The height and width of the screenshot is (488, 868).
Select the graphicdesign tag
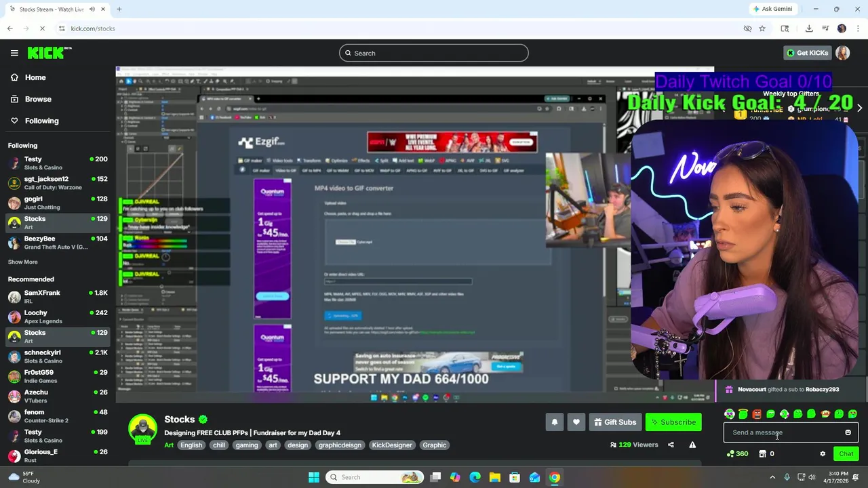340,445
